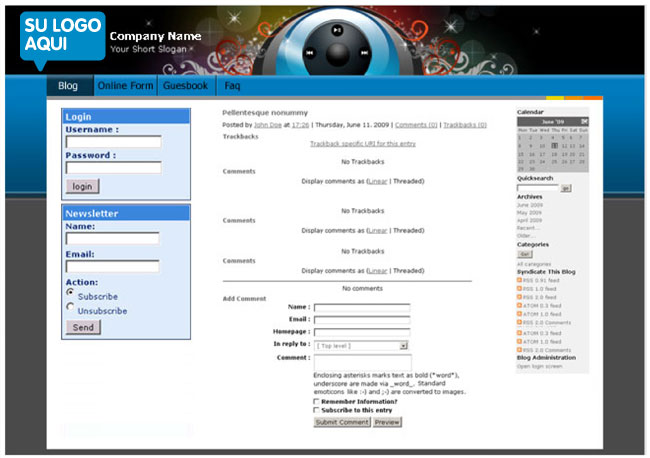The height and width of the screenshot is (458, 650).
Task: Open the Blog navigation tab
Action: (70, 86)
